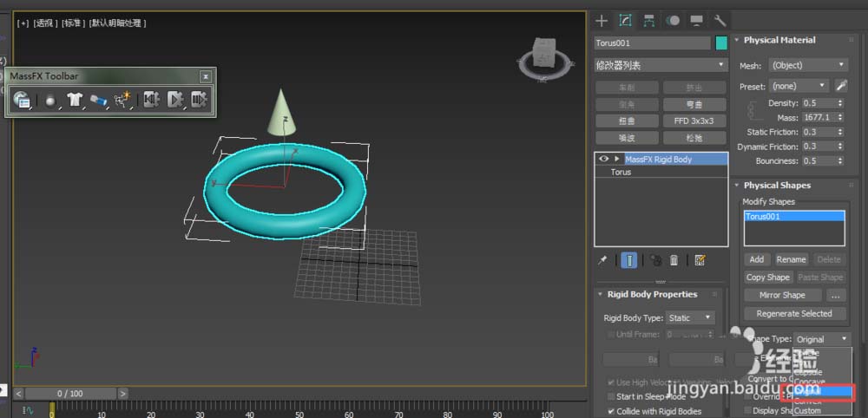Open the MassFX World Parameters tool
The image size is (868, 418).
click(21, 100)
